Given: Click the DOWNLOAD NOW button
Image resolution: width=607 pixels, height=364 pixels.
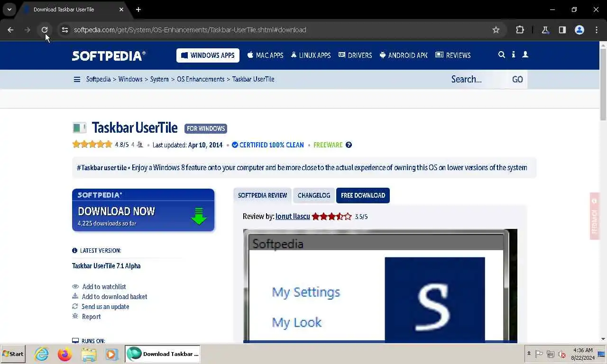Looking at the screenshot, I should [x=143, y=210].
